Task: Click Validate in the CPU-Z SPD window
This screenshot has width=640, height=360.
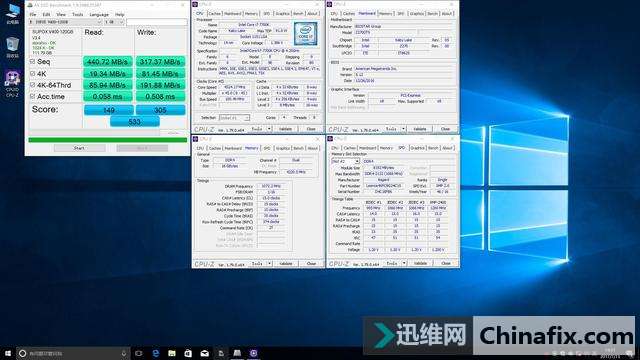Action: pos(420,264)
